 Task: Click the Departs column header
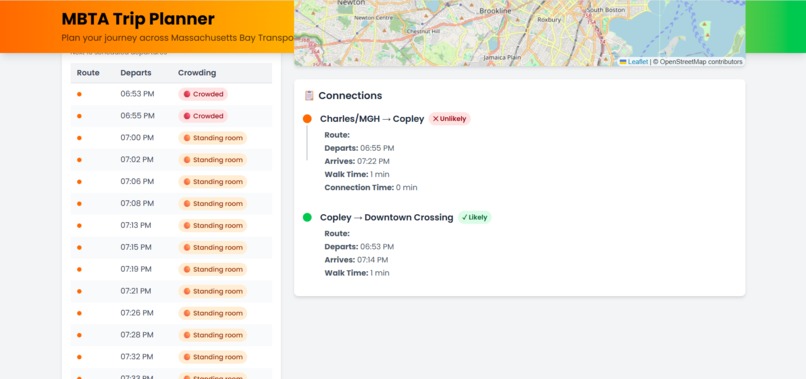(x=136, y=73)
